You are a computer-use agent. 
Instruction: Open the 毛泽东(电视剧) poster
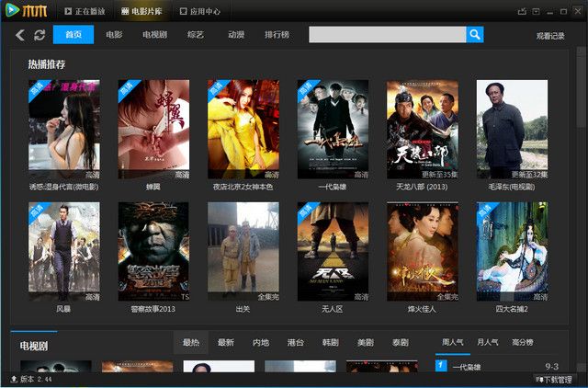pyautogui.click(x=513, y=129)
